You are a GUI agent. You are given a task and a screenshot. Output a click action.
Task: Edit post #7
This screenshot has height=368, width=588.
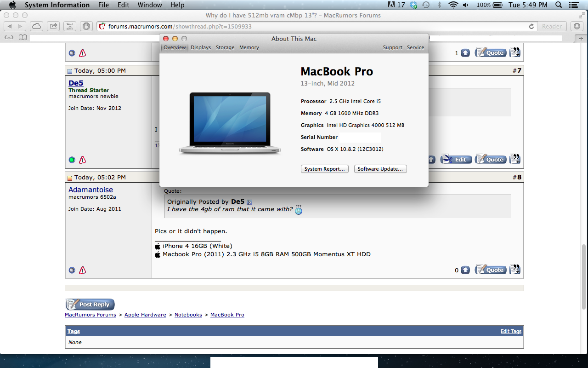point(456,159)
